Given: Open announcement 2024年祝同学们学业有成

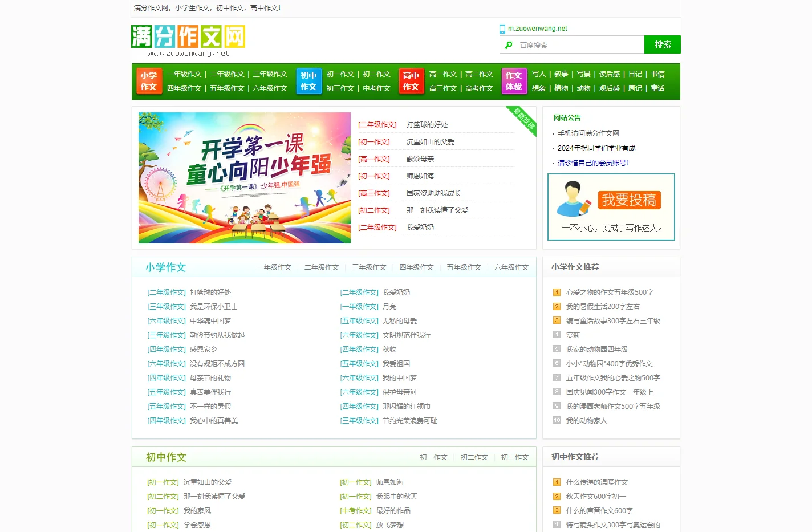Looking at the screenshot, I should click(596, 148).
